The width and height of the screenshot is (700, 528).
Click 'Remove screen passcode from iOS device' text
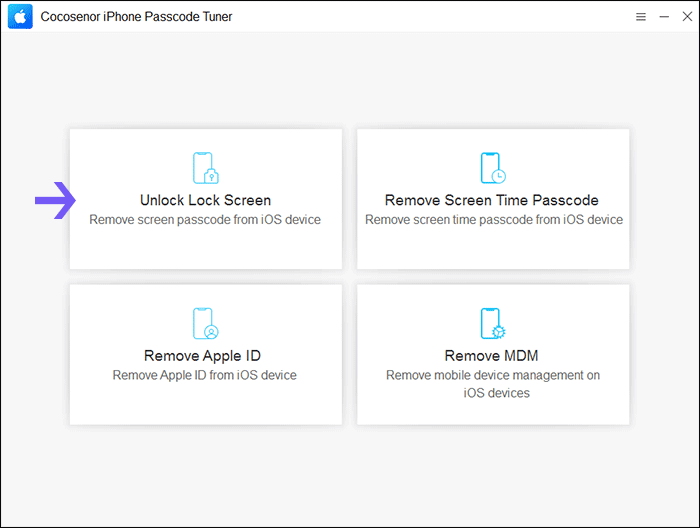[x=205, y=220]
